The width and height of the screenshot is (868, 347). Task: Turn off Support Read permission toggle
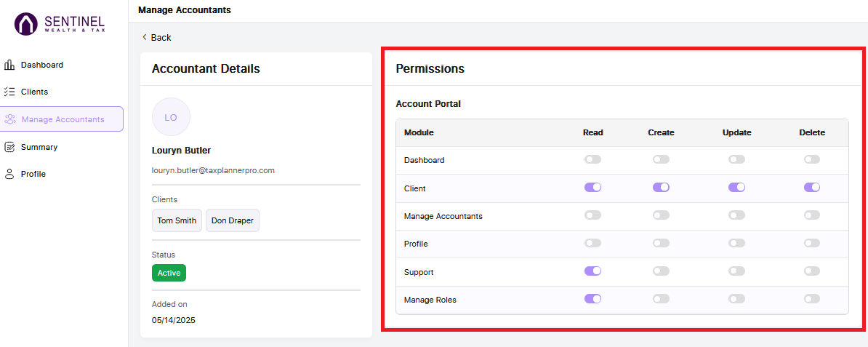(x=593, y=271)
